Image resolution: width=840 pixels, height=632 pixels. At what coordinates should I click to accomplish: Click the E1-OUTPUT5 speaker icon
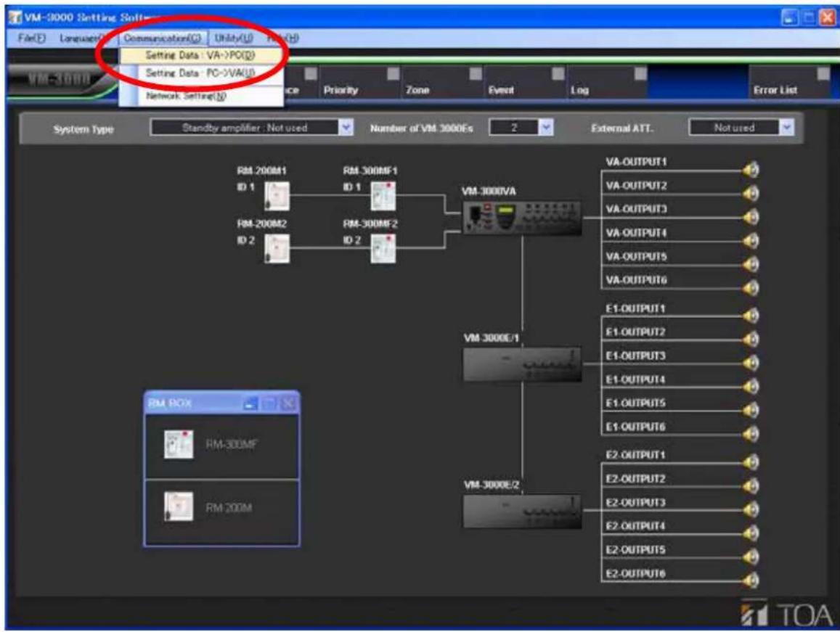pyautogui.click(x=751, y=410)
